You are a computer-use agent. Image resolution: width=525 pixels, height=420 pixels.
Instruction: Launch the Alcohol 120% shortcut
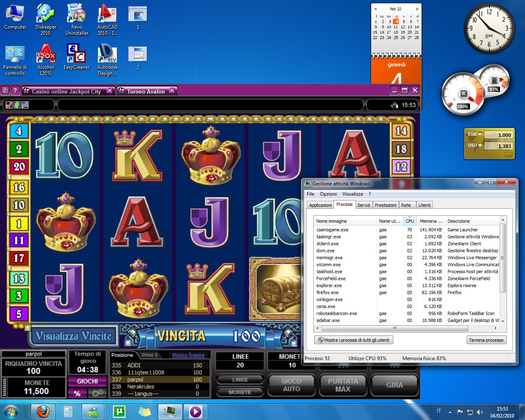(46, 60)
